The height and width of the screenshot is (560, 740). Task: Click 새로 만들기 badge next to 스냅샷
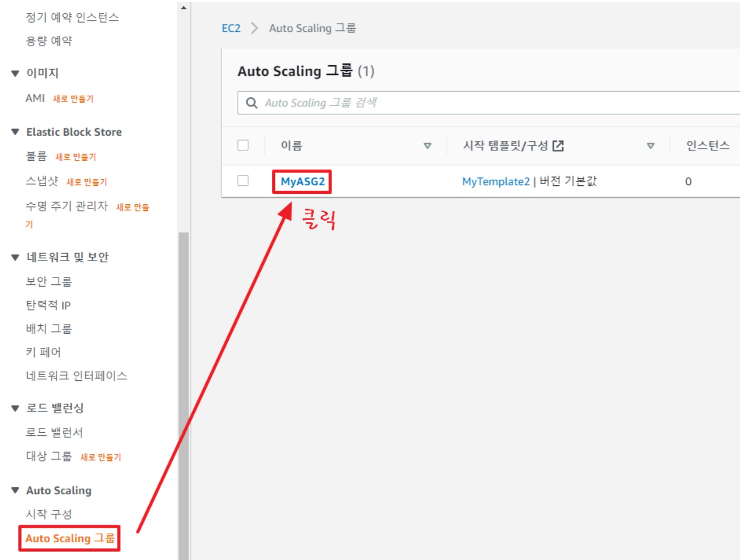coord(86,182)
